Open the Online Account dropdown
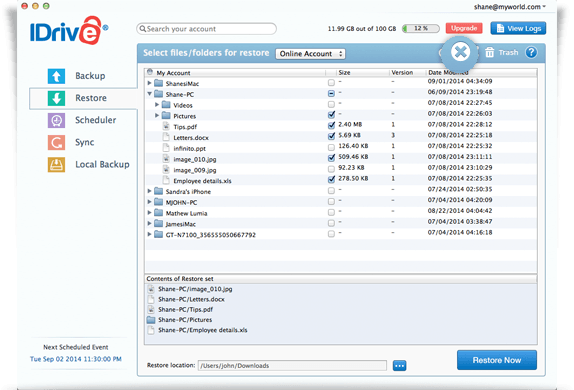The height and width of the screenshot is (390, 574). [310, 54]
